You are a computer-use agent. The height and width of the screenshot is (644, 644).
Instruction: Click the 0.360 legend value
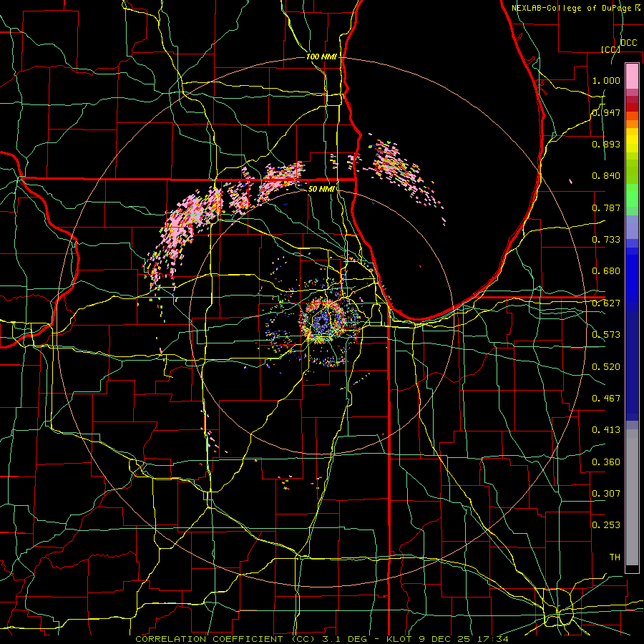[x=606, y=462]
